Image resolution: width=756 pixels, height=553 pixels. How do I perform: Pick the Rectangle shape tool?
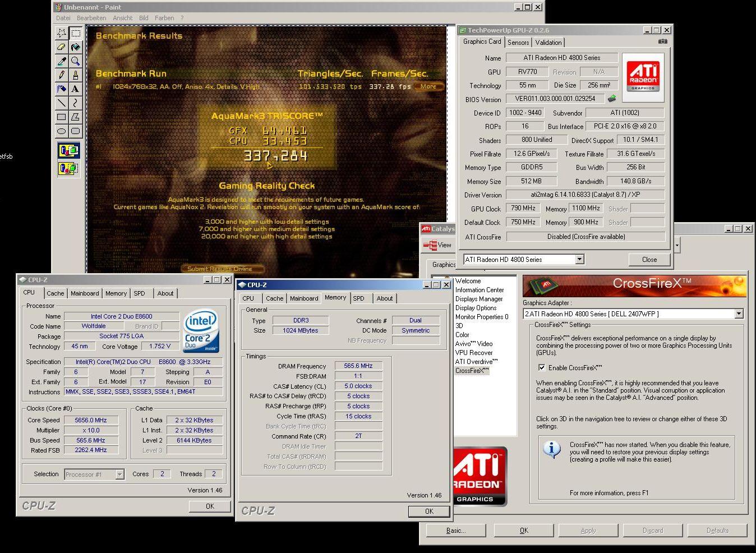pos(62,117)
